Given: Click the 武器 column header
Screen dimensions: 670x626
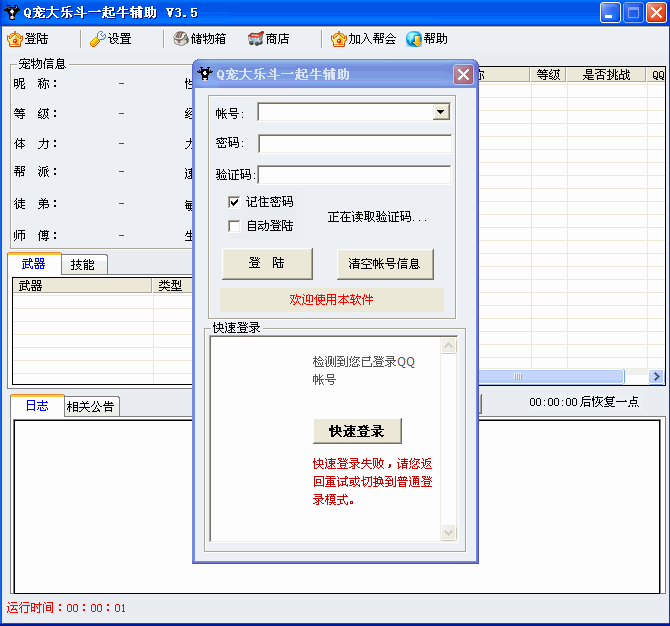Looking at the screenshot, I should (82, 285).
